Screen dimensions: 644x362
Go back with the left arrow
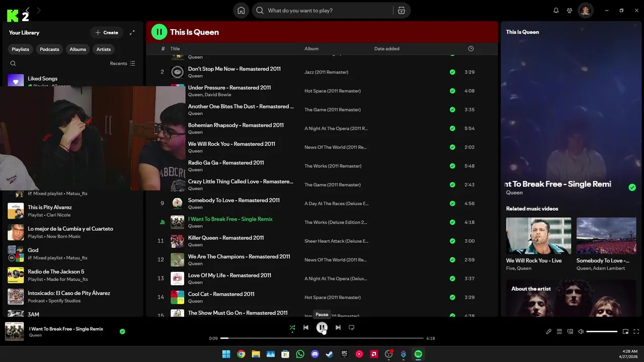click(x=28, y=10)
